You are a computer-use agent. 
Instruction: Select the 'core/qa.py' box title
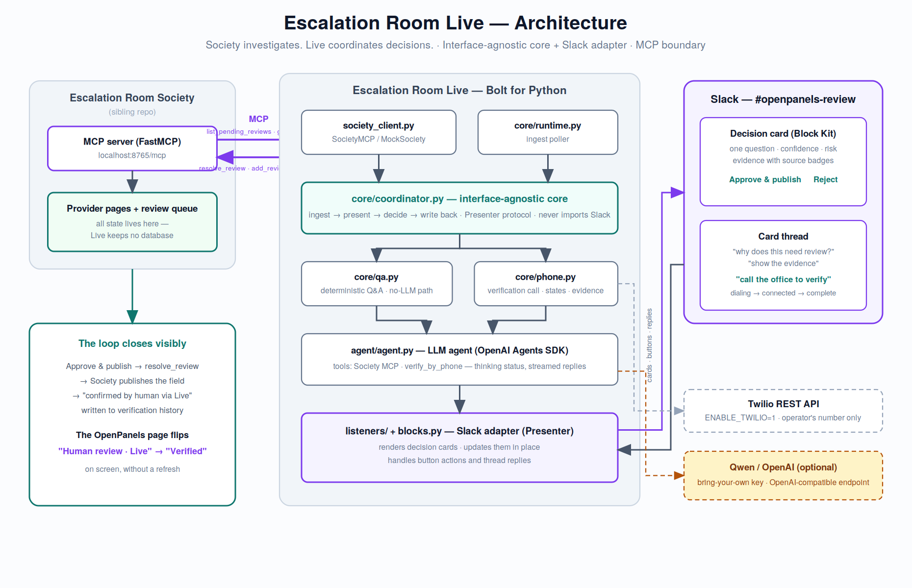coord(377,277)
